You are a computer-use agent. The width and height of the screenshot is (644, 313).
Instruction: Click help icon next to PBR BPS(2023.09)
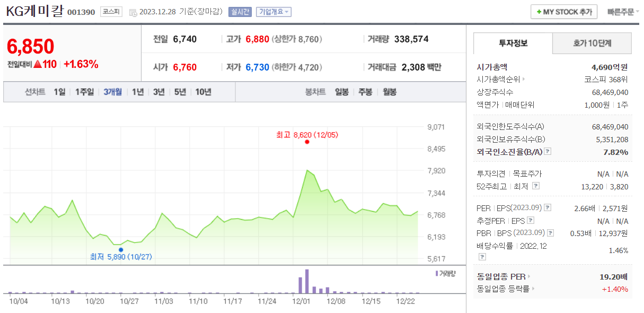point(550,233)
